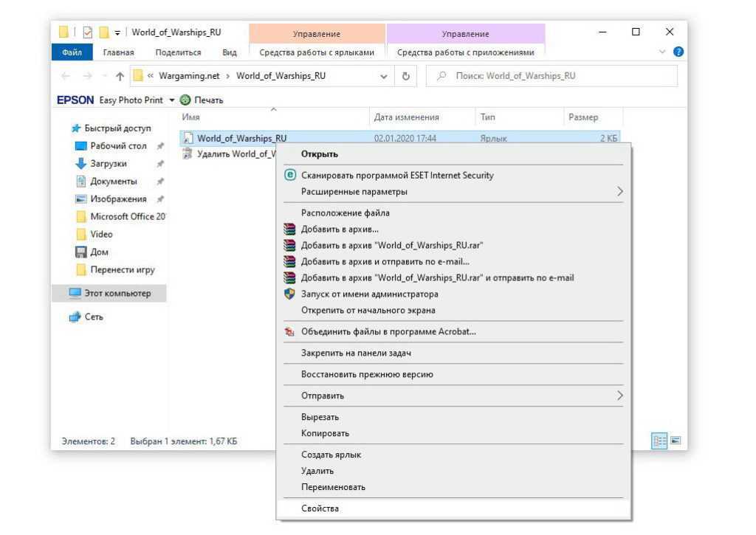Click the Up arrow navigation icon

(120, 76)
